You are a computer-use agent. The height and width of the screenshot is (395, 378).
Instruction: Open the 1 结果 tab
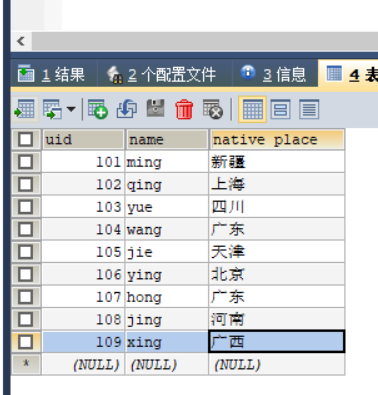tap(53, 74)
